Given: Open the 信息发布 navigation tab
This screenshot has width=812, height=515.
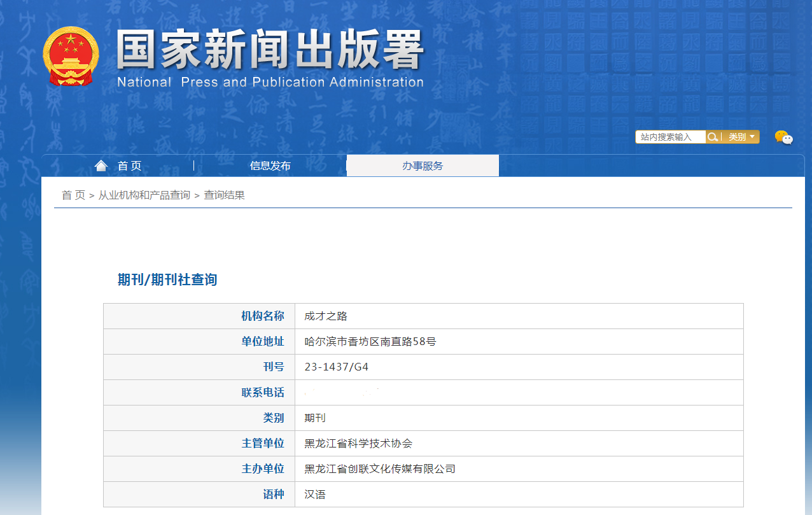Looking at the screenshot, I should click(270, 166).
